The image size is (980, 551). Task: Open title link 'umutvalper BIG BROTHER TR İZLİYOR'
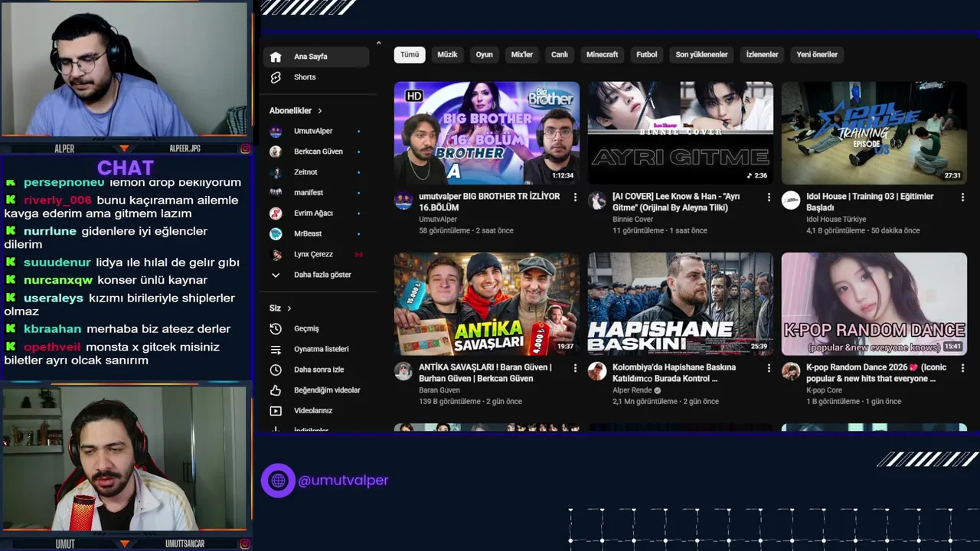point(489,202)
